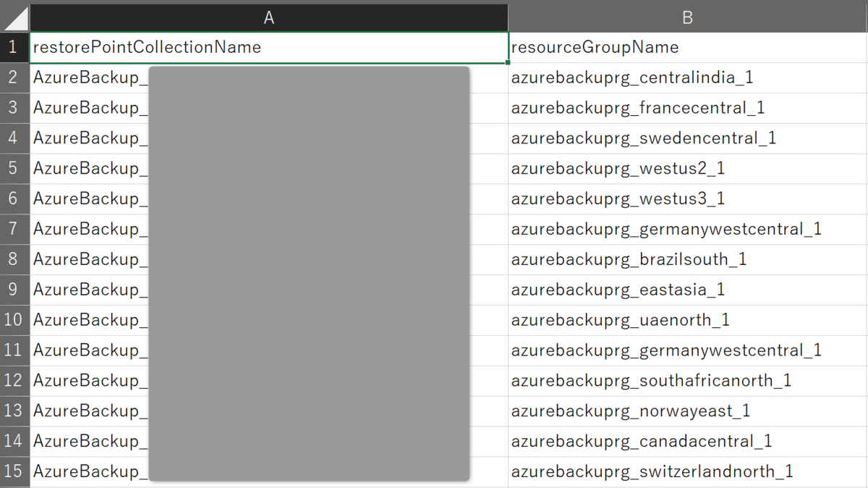This screenshot has height=488, width=868.
Task: Select column B header
Action: 688,17
